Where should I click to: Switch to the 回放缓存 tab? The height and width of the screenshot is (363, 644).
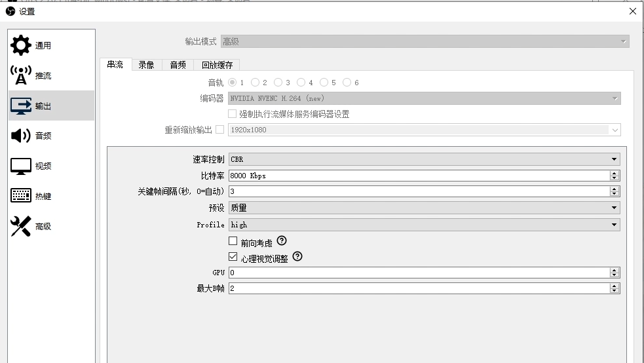[217, 65]
